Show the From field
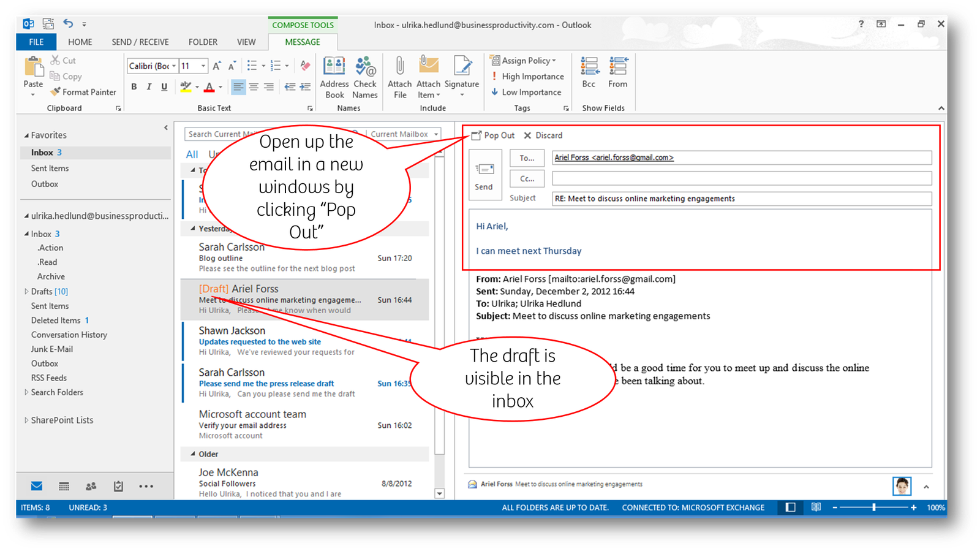The image size is (980, 551). click(x=617, y=72)
